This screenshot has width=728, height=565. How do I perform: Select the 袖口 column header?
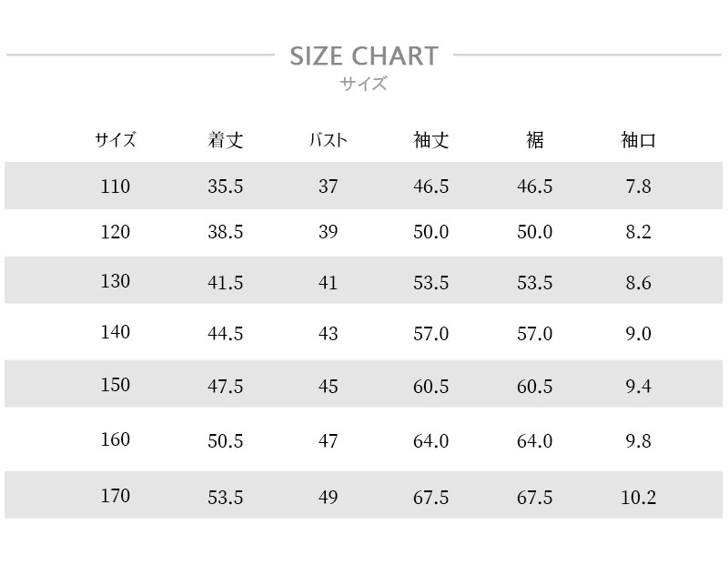(639, 140)
